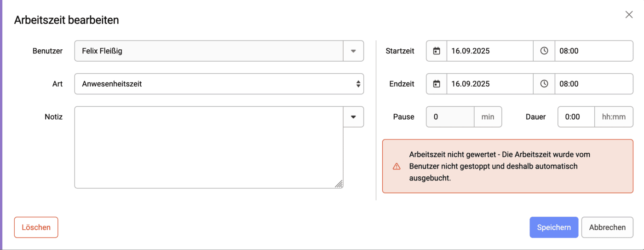Open the Notiz template dropdown arrow
Viewport: 644px width, 250px height.
pyautogui.click(x=353, y=117)
